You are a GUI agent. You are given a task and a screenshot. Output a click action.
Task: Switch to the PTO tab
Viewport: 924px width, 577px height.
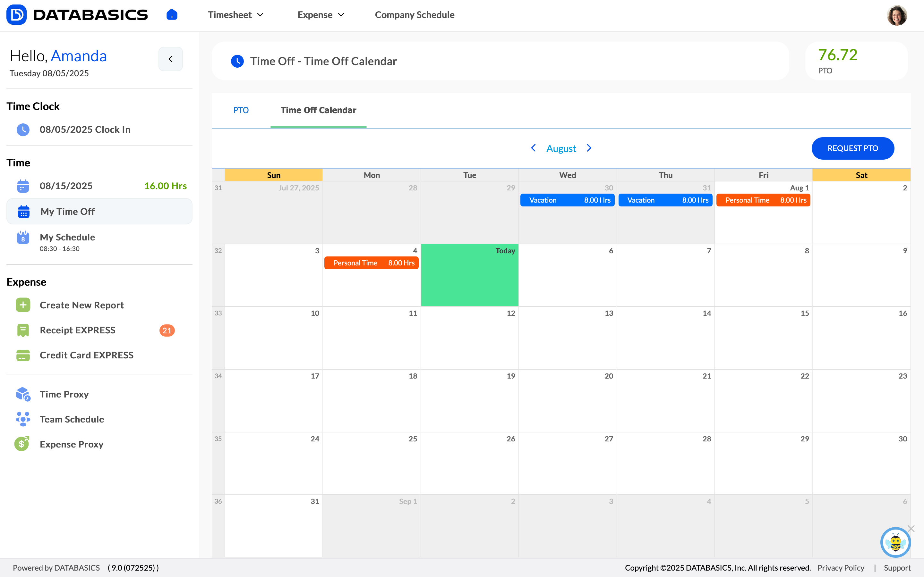tap(241, 110)
